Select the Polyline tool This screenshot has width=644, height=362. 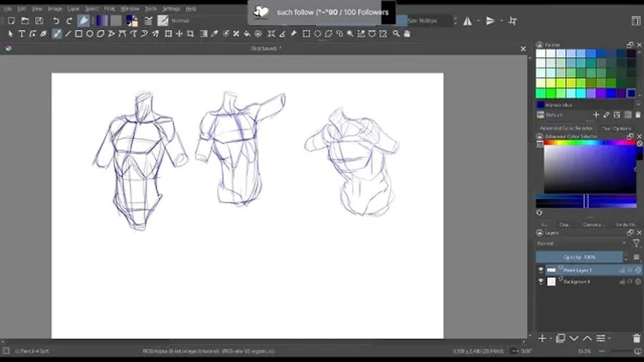tap(112, 34)
